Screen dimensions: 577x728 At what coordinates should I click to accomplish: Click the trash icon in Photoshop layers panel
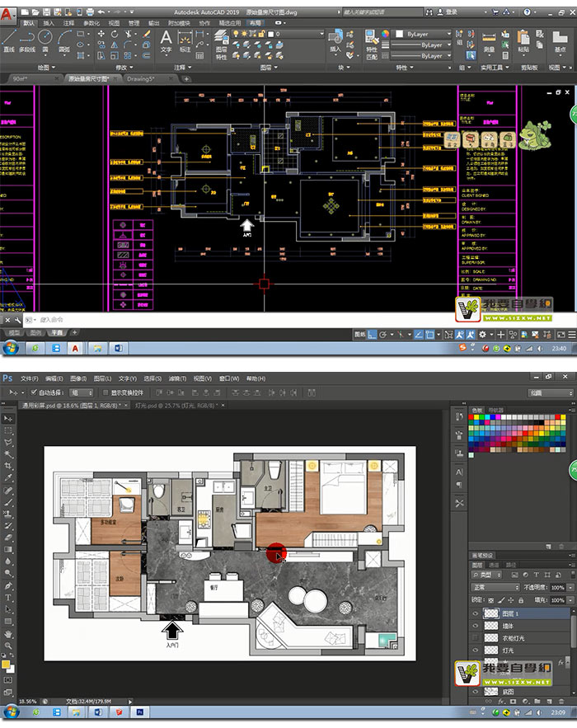pos(561,701)
